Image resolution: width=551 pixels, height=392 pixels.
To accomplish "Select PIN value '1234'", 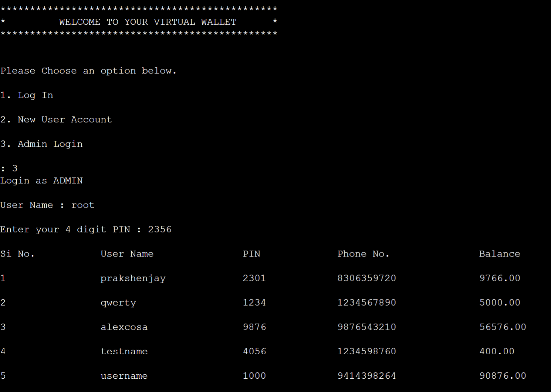I will 254,303.
